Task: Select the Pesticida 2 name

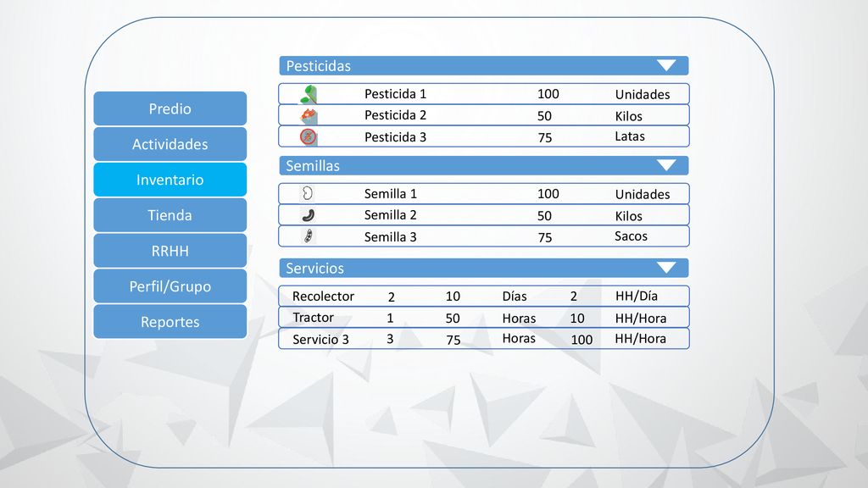Action: coord(395,115)
